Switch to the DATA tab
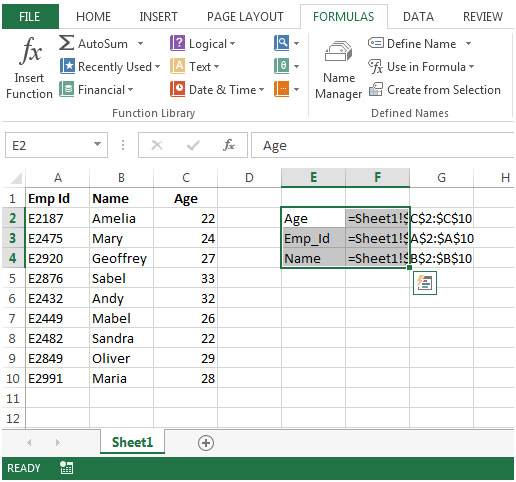The height and width of the screenshot is (482, 516). click(418, 17)
